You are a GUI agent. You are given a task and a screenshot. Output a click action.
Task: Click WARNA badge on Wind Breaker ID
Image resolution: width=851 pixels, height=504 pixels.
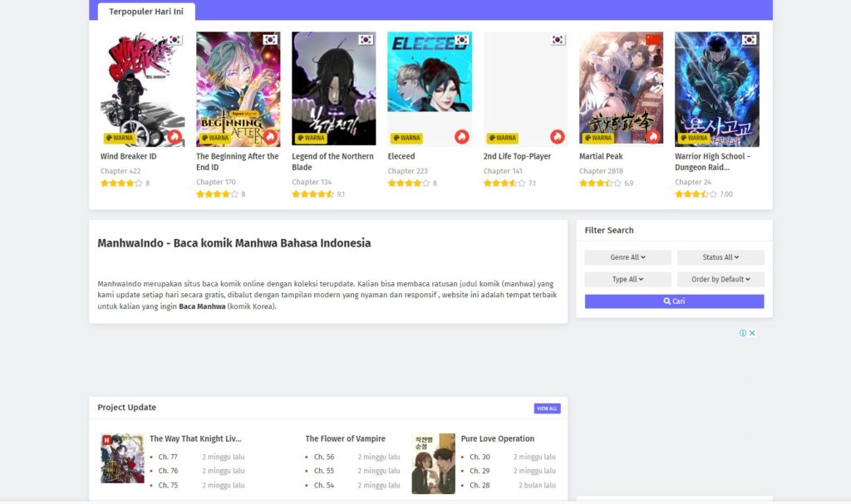pyautogui.click(x=120, y=138)
